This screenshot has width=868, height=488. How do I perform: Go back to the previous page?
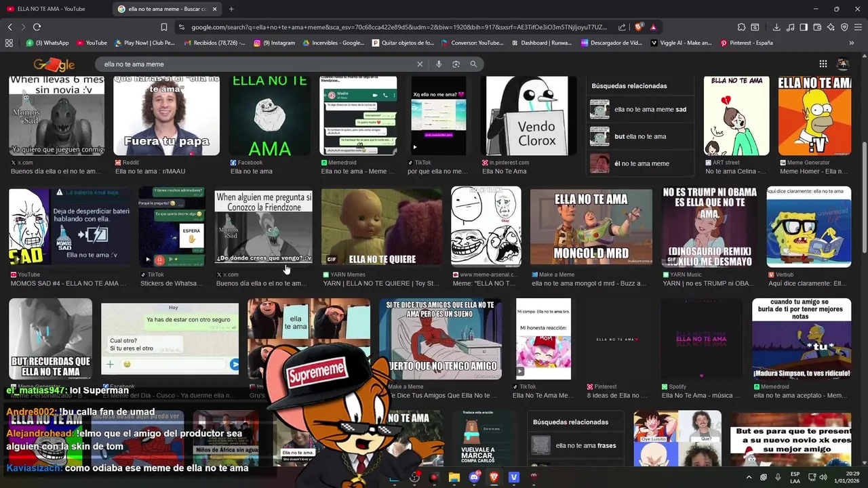click(9, 27)
